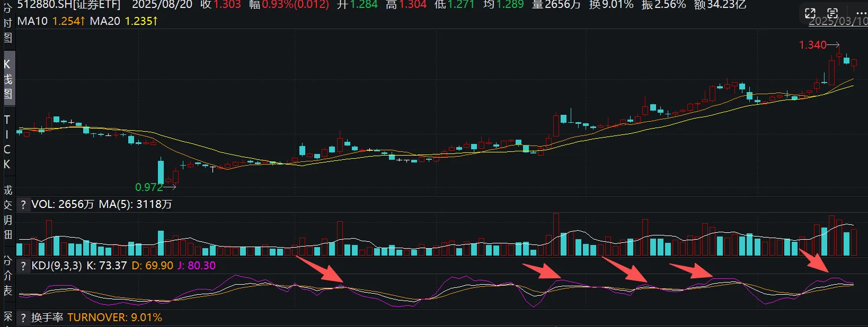
Task: Click the KDJ(9,3,3) indicator name
Action: click(x=57, y=266)
